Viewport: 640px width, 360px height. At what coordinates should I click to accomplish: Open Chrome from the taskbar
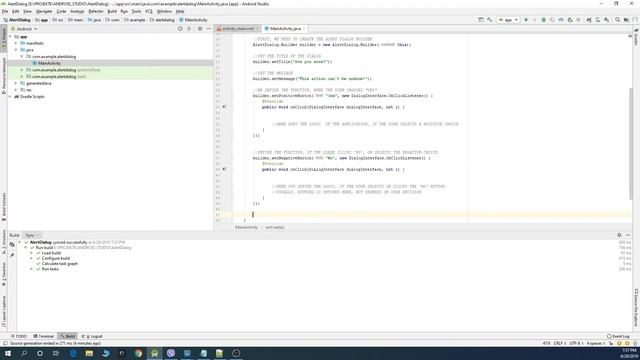tap(138, 353)
